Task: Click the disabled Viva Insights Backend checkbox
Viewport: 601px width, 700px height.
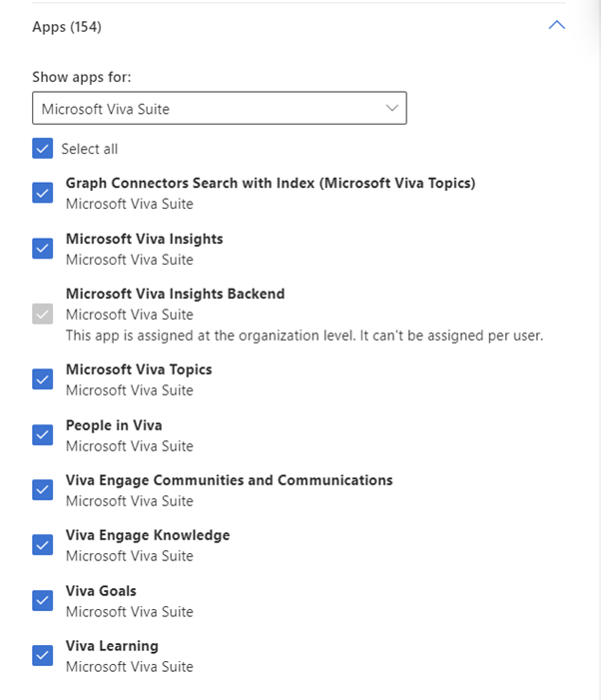Action: pos(42,314)
